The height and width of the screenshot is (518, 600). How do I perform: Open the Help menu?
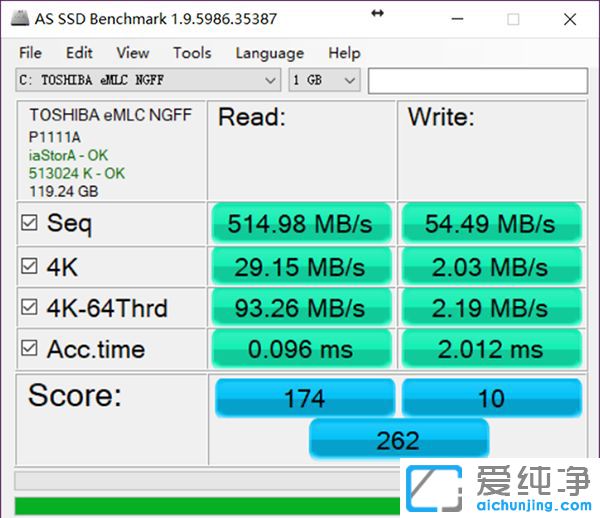click(344, 53)
